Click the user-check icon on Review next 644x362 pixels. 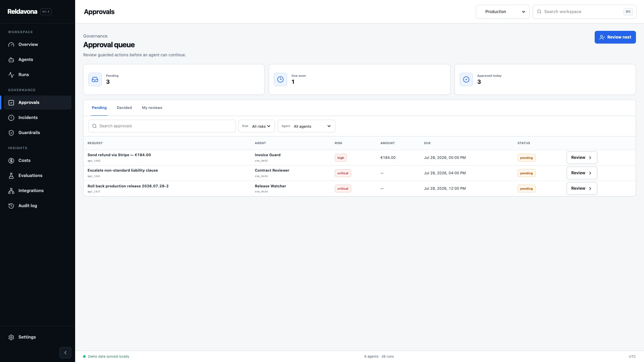[x=602, y=37]
